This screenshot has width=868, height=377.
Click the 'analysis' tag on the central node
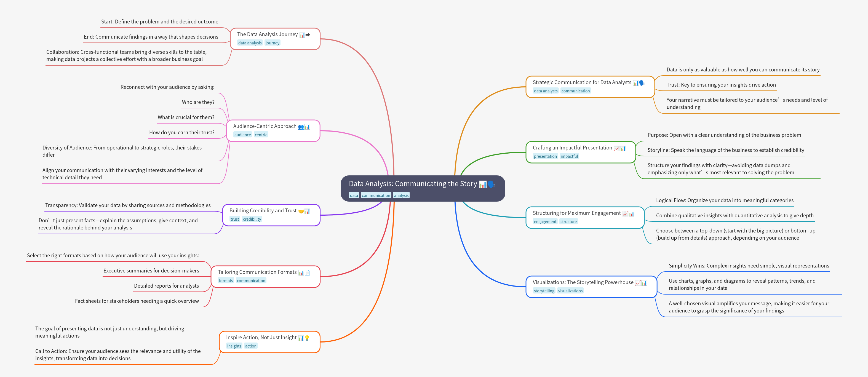pyautogui.click(x=401, y=196)
